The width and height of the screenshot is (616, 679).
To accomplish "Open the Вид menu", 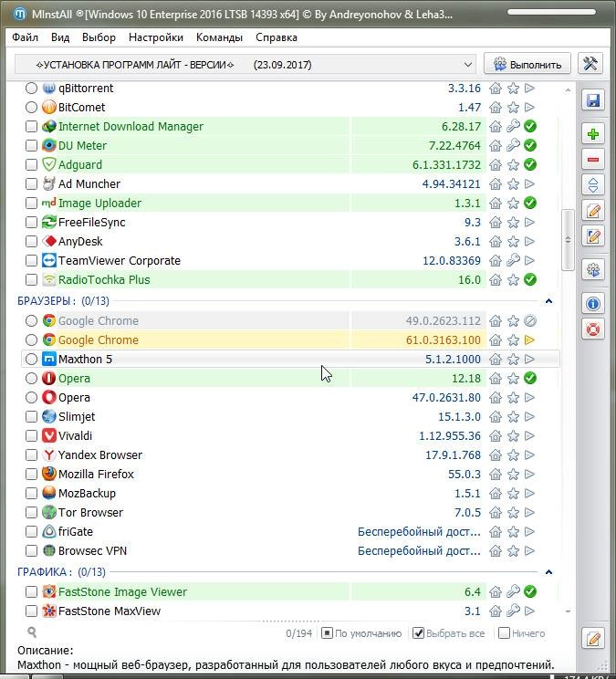I will tap(60, 37).
